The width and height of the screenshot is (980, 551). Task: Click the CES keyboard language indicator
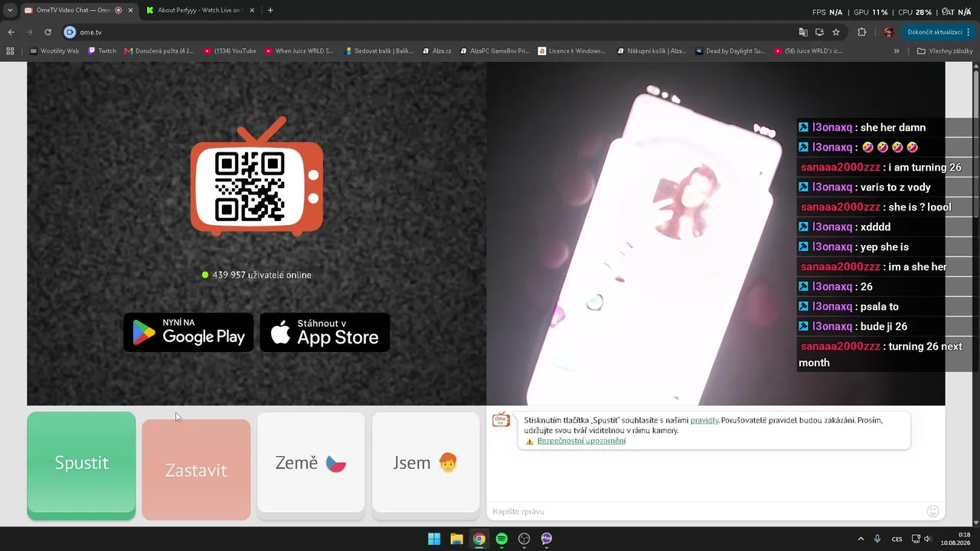click(897, 539)
